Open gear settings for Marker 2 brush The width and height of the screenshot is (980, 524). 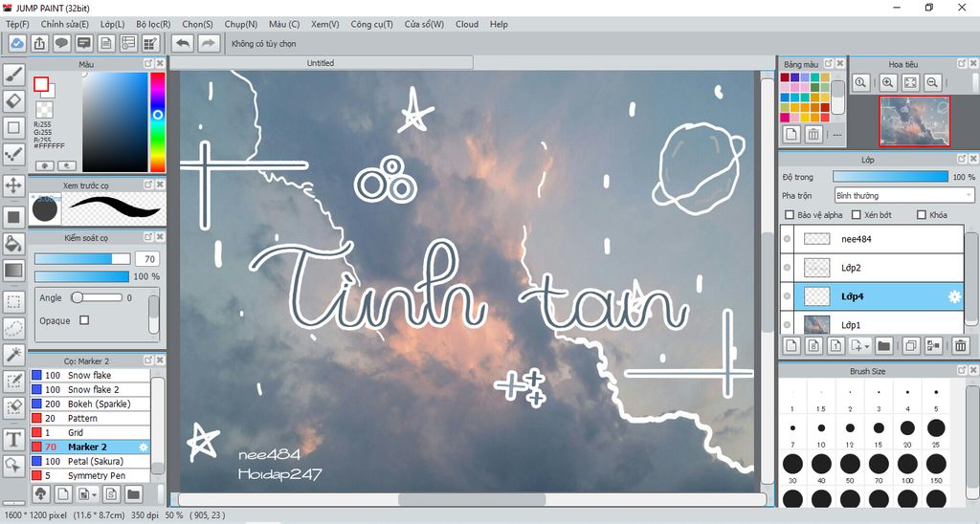tap(144, 448)
